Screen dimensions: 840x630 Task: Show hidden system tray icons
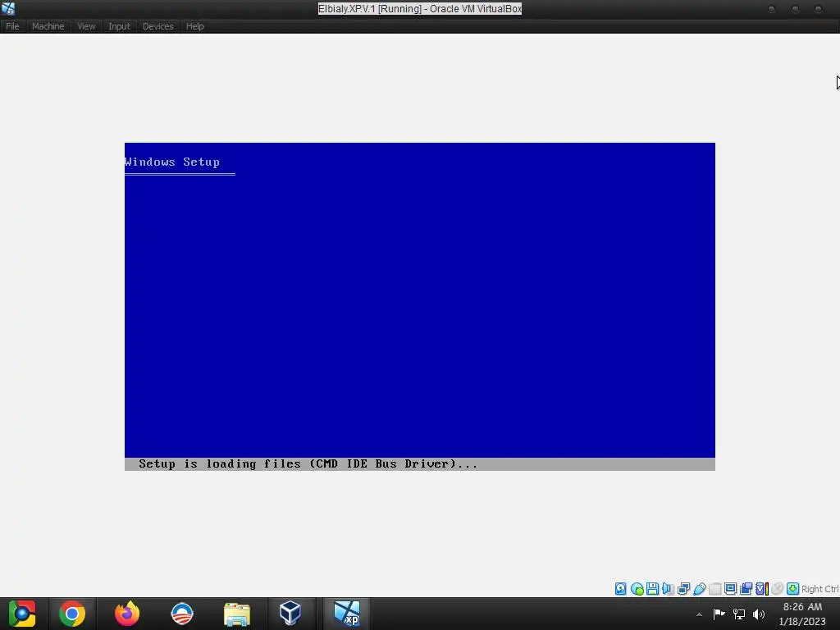699,614
